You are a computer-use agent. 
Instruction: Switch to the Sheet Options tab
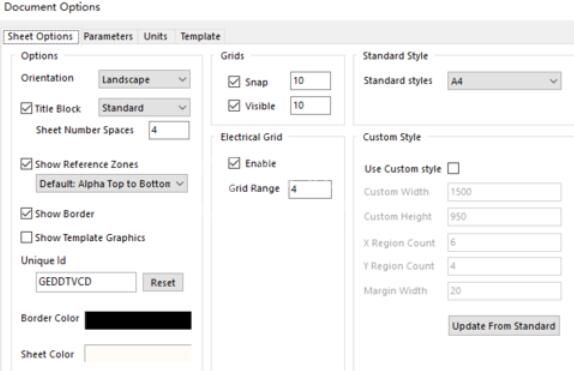point(41,37)
